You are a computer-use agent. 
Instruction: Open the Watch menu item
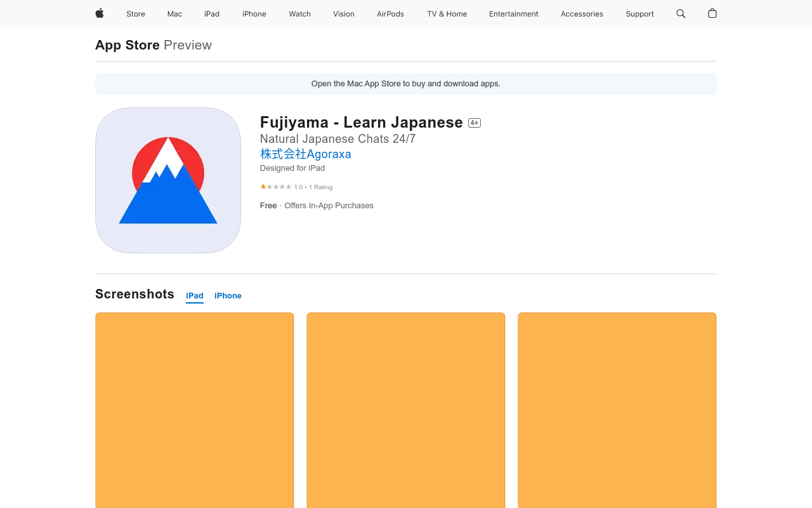(299, 14)
